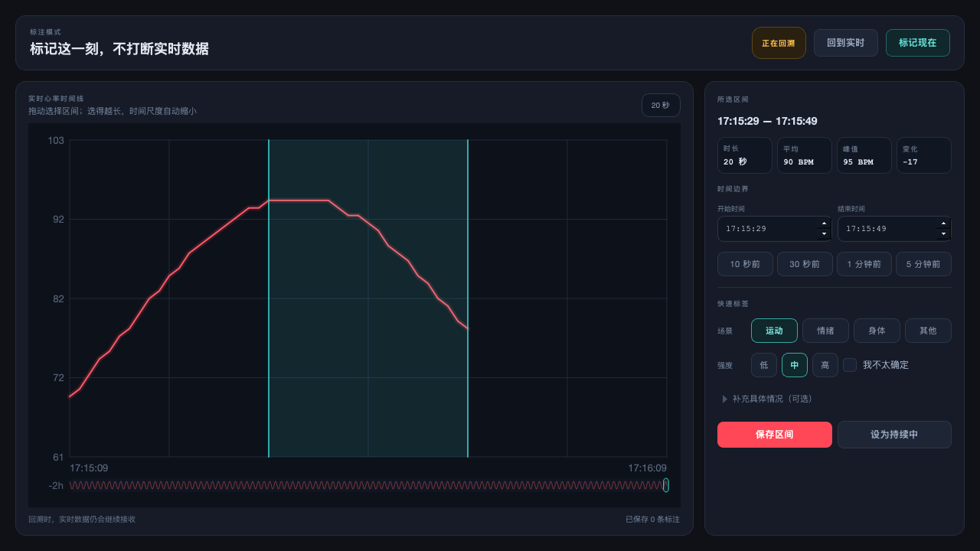
Task: Click the 20 秒 time scale pill
Action: [661, 105]
